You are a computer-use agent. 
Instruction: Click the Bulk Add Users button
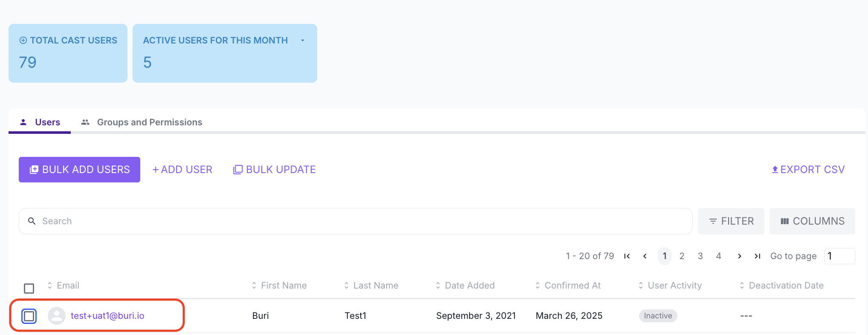(x=79, y=170)
